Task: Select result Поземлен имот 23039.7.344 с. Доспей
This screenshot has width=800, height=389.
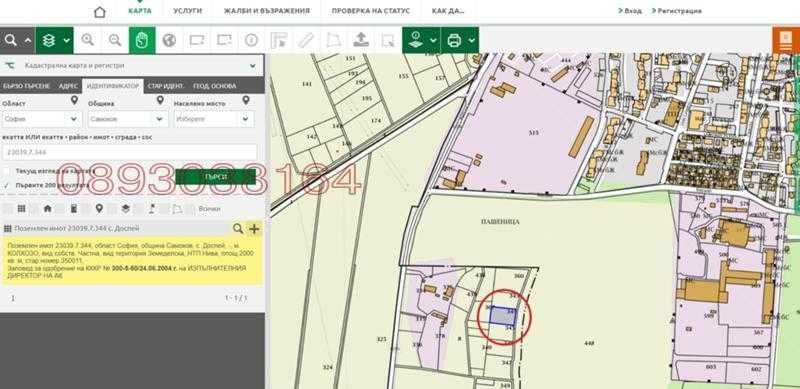Action: click(77, 228)
